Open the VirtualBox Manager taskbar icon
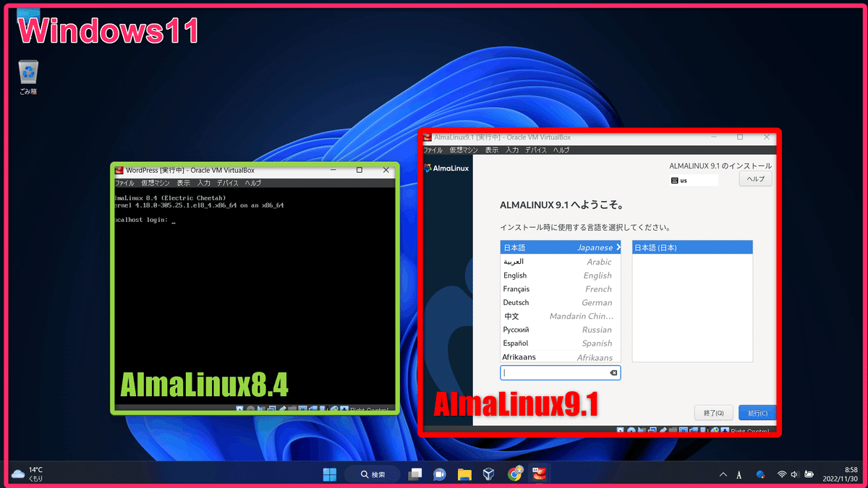Image resolution: width=868 pixels, height=488 pixels. pos(490,474)
